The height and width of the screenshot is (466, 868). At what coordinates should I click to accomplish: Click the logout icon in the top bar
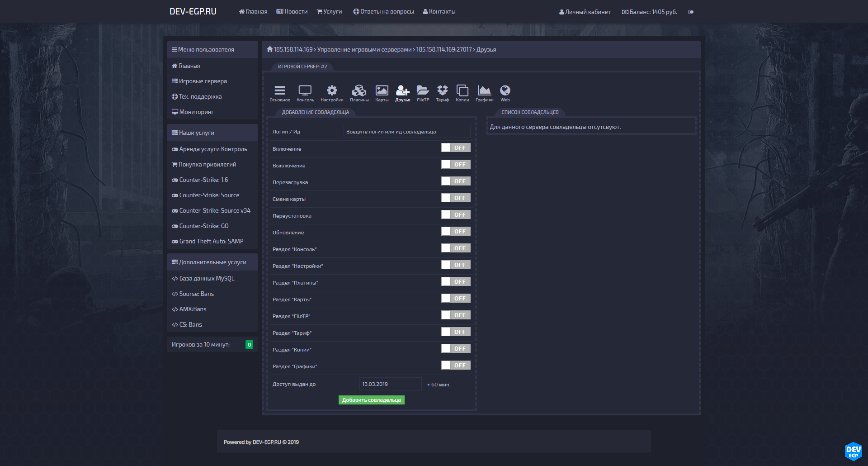point(691,12)
